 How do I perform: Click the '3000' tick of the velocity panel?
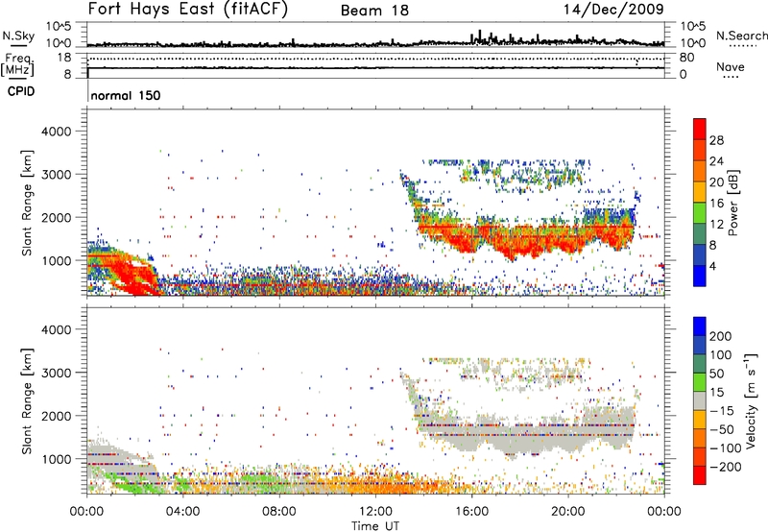(x=56, y=373)
